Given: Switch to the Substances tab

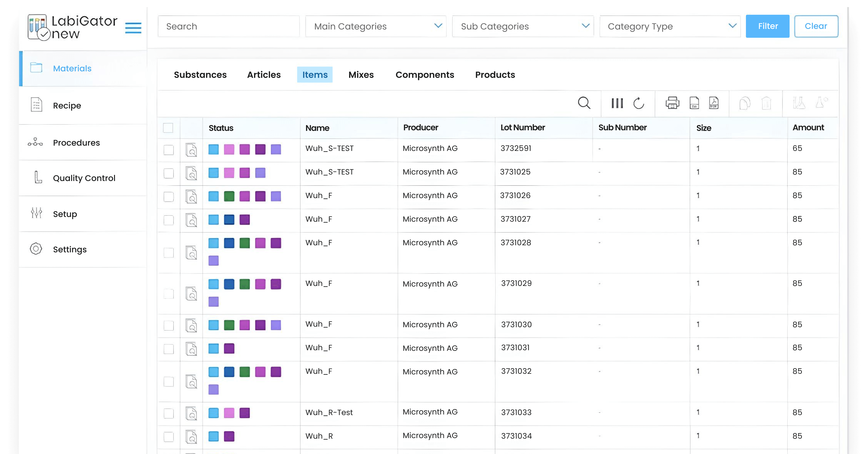Looking at the screenshot, I should pyautogui.click(x=200, y=75).
